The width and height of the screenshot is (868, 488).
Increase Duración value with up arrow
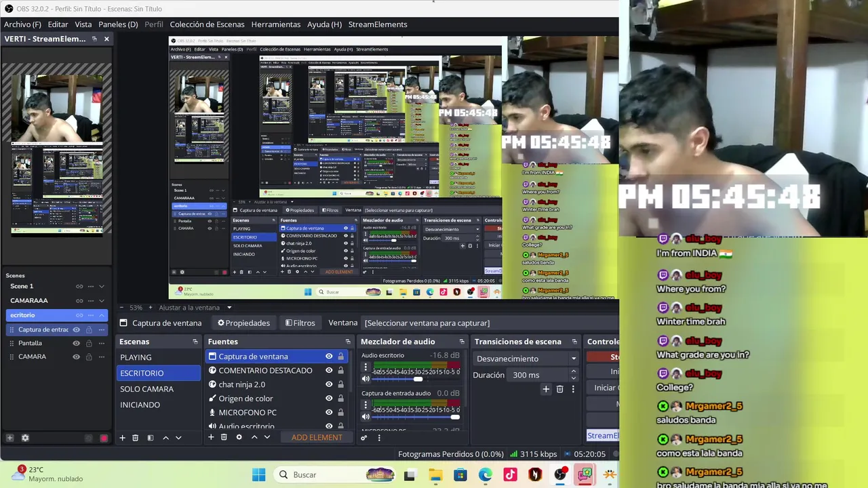(574, 371)
